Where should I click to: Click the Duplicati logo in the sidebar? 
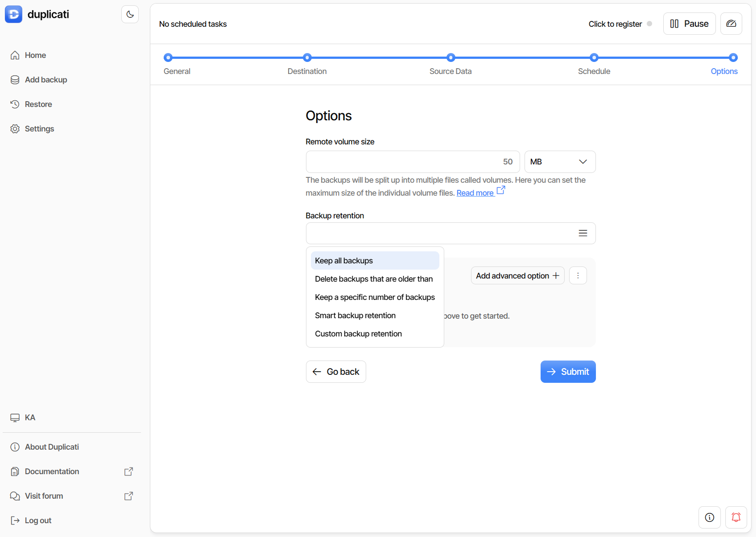click(x=13, y=14)
